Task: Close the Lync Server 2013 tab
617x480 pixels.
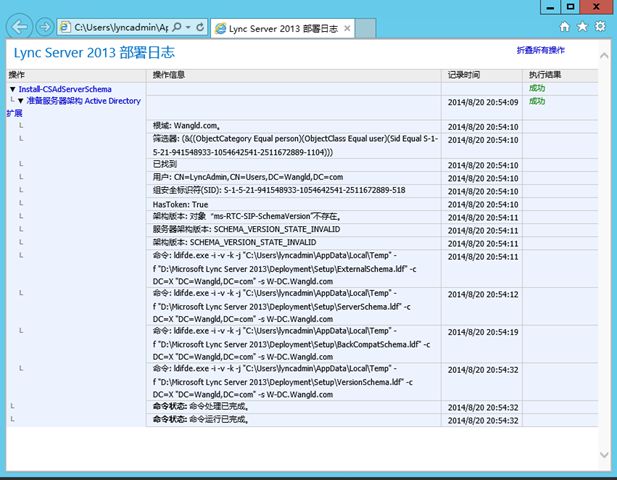Action: pyautogui.click(x=347, y=28)
